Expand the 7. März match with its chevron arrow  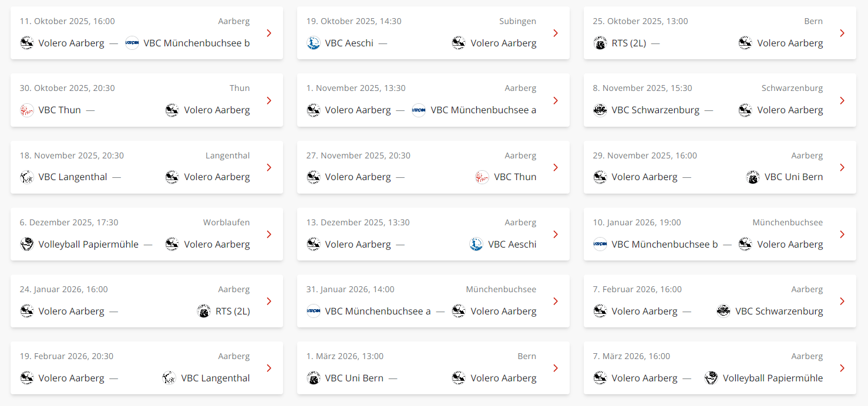point(842,368)
